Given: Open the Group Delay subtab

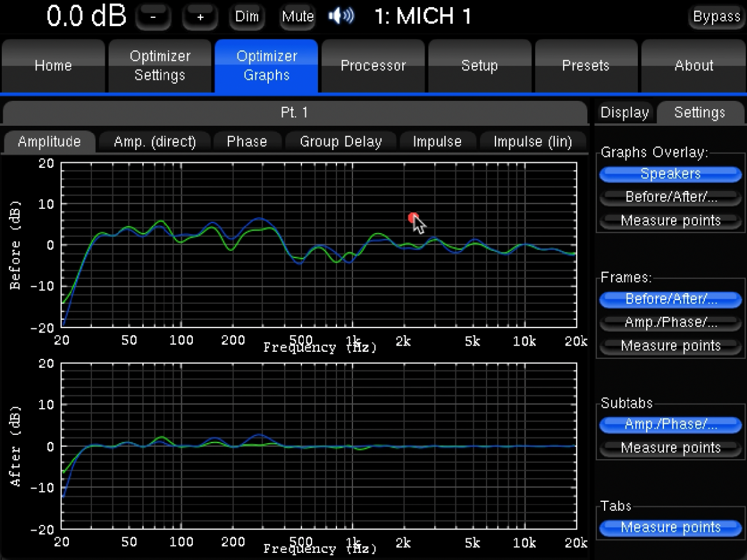Looking at the screenshot, I should (341, 142).
